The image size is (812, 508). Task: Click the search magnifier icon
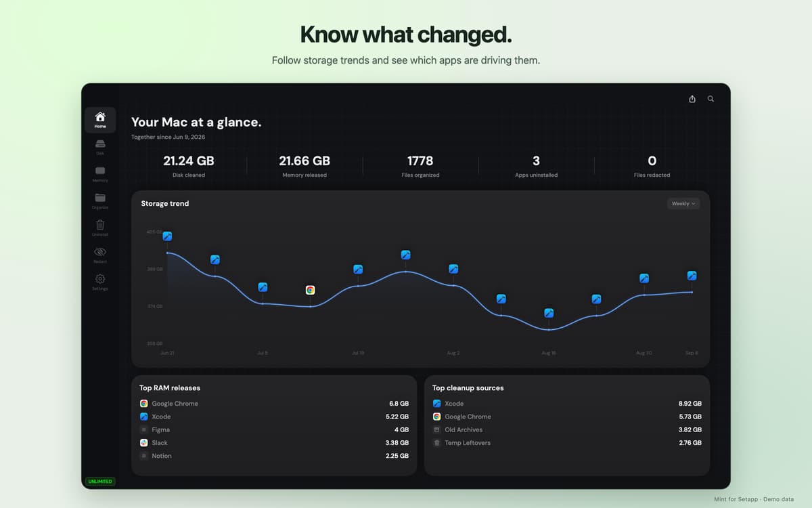click(710, 99)
